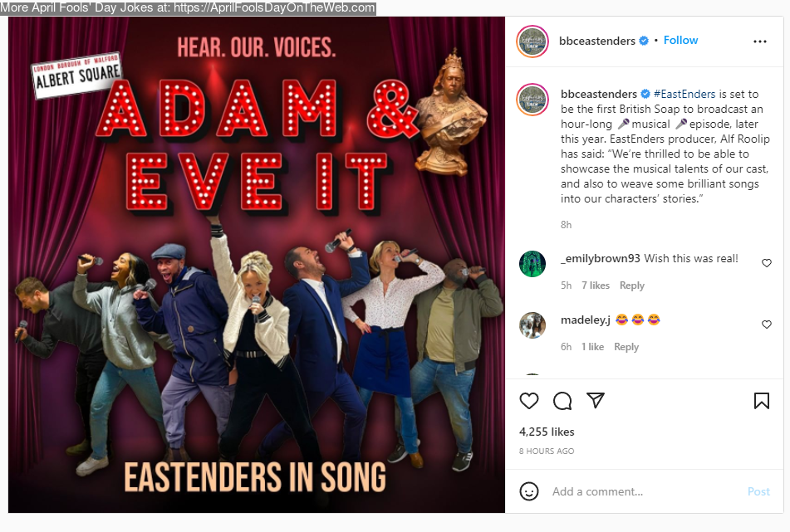This screenshot has height=532, width=790.
Task: View the 4,255 likes list
Action: [x=547, y=432]
